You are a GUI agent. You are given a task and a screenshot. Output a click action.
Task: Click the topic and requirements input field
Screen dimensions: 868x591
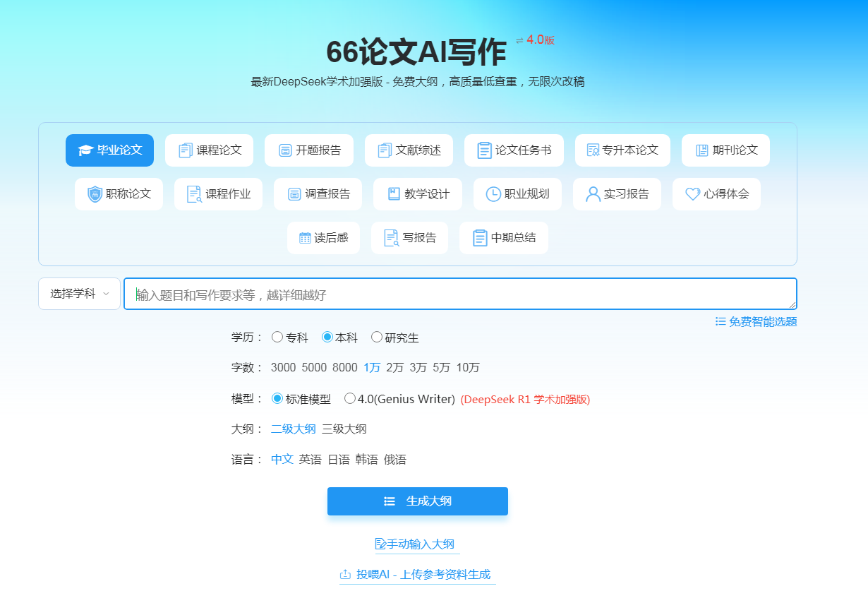pos(459,294)
